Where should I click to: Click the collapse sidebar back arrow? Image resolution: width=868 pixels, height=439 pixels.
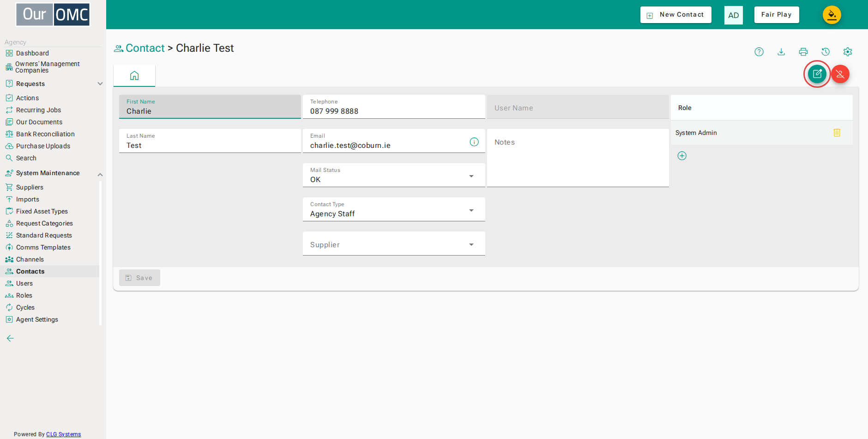(10, 338)
